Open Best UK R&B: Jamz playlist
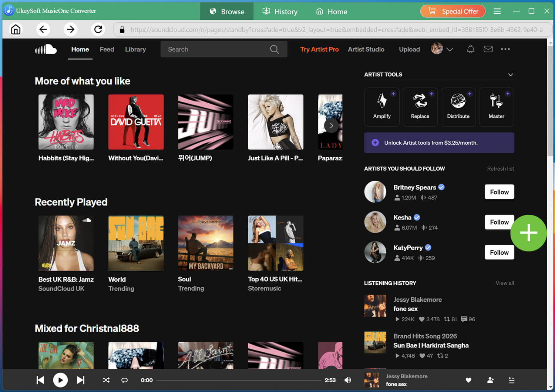 66,243
